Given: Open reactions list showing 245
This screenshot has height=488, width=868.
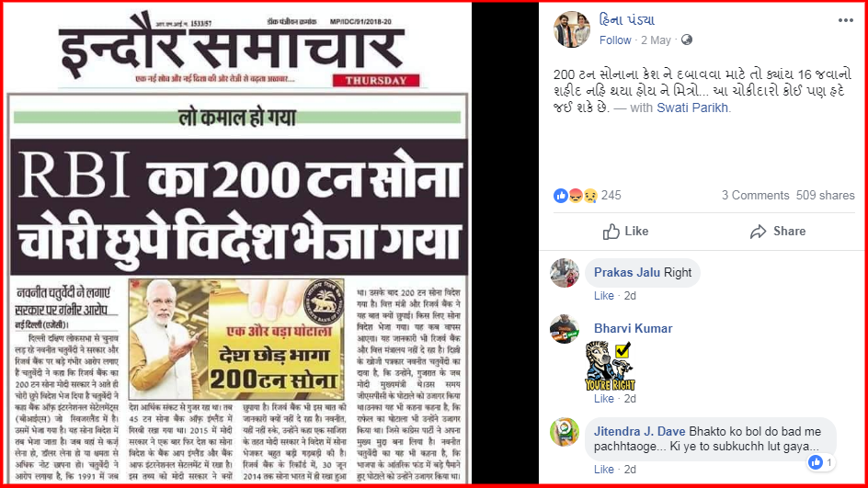Looking at the screenshot, I should [588, 196].
